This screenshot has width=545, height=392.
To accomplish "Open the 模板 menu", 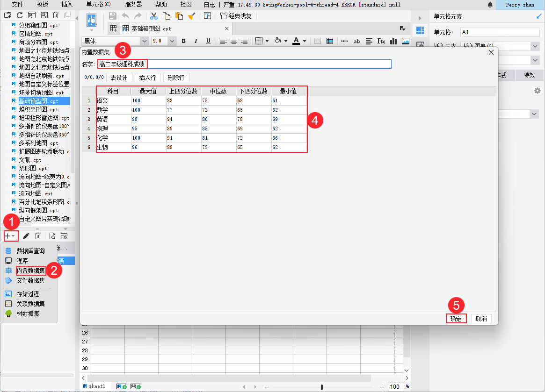I will tap(43, 5).
